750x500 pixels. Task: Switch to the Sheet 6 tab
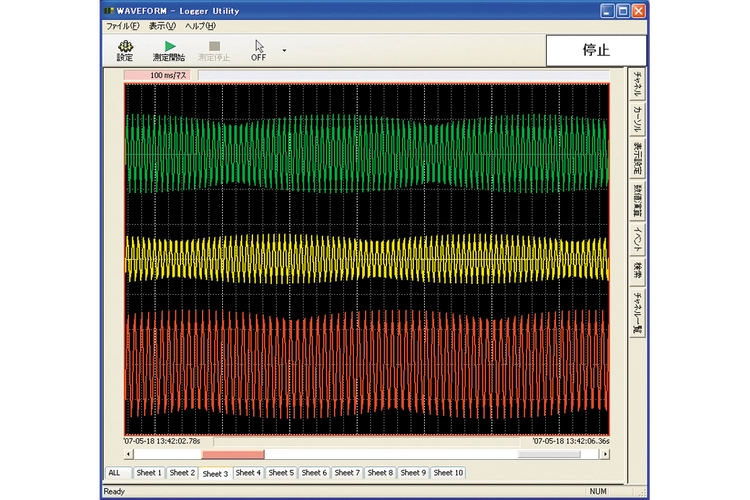pos(314,473)
